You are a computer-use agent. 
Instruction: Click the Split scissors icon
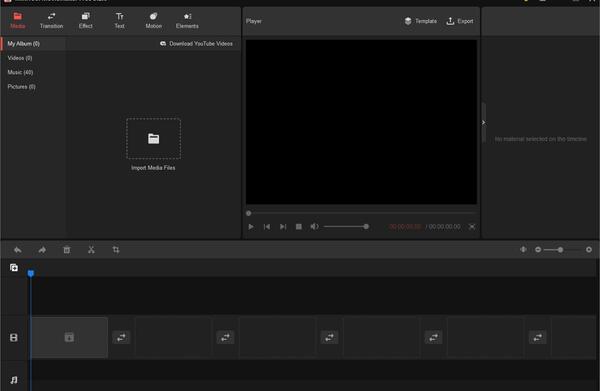91,250
